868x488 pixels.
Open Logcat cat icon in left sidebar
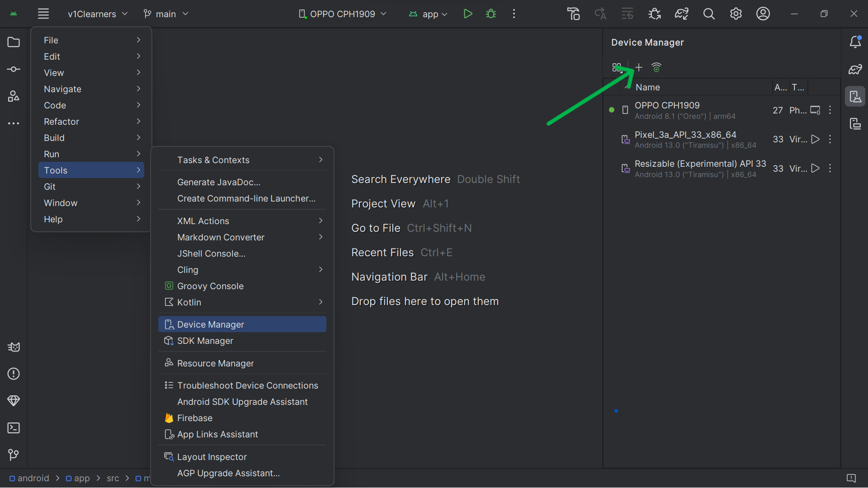(x=14, y=347)
